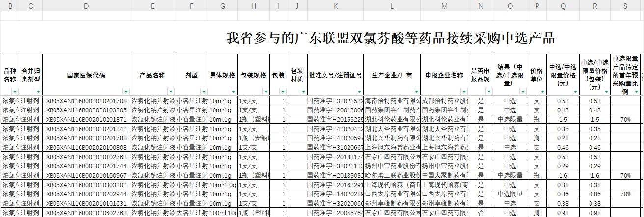
Task: Click the spreadsheet title about 广东联盟双氯芬酸
Action: 390,38
